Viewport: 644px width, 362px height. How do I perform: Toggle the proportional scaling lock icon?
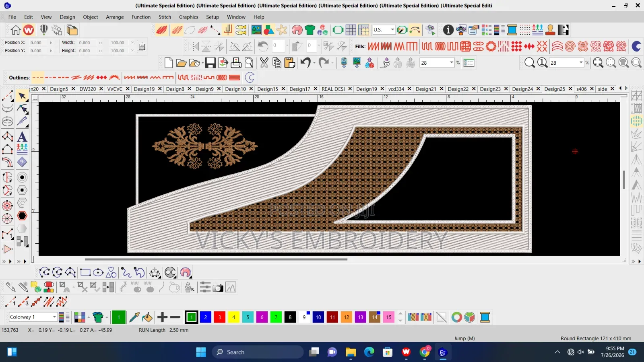142,47
